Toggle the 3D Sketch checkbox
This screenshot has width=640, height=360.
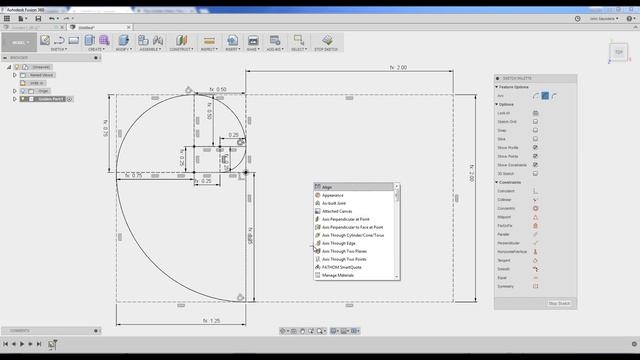tap(536, 173)
